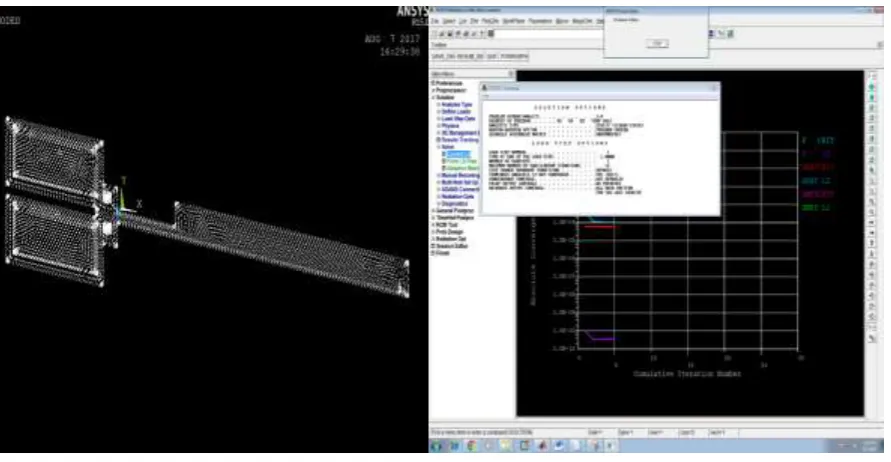Viewport: 891px width, 462px height.
Task: Open Radiation Opts under Solution
Action: click(456, 196)
